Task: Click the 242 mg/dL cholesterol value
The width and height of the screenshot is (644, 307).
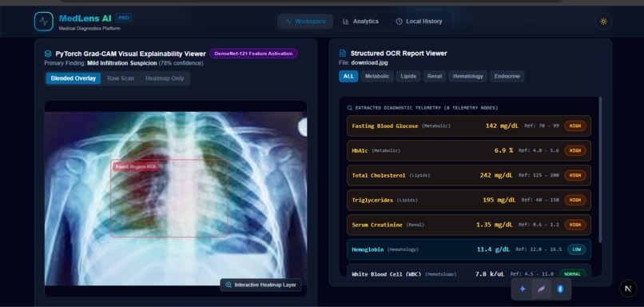Action: point(496,176)
